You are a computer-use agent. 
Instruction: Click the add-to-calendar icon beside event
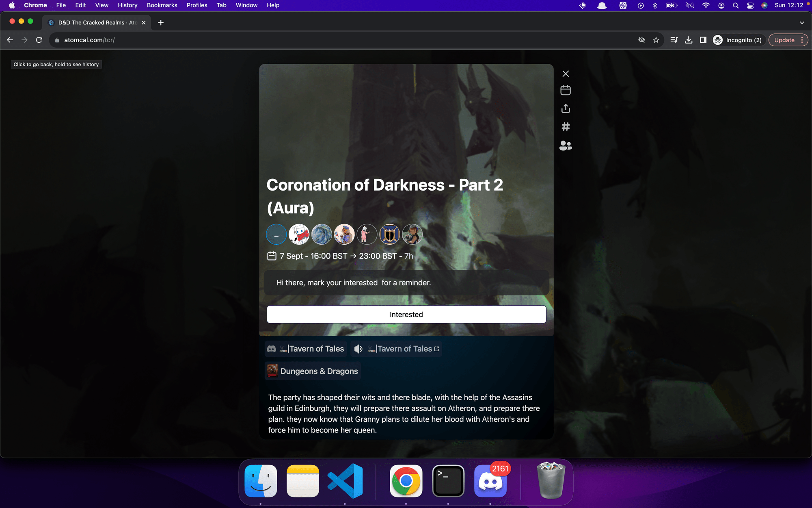pyautogui.click(x=566, y=90)
